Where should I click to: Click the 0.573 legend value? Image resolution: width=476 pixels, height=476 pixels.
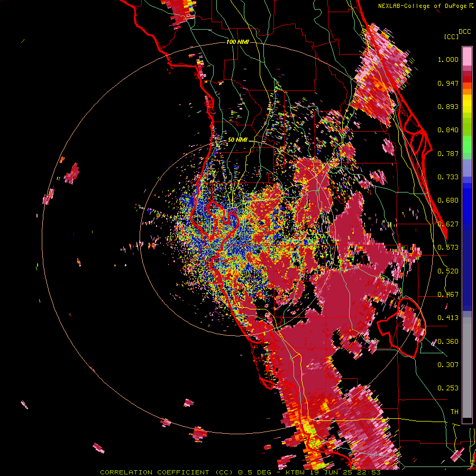coord(448,248)
